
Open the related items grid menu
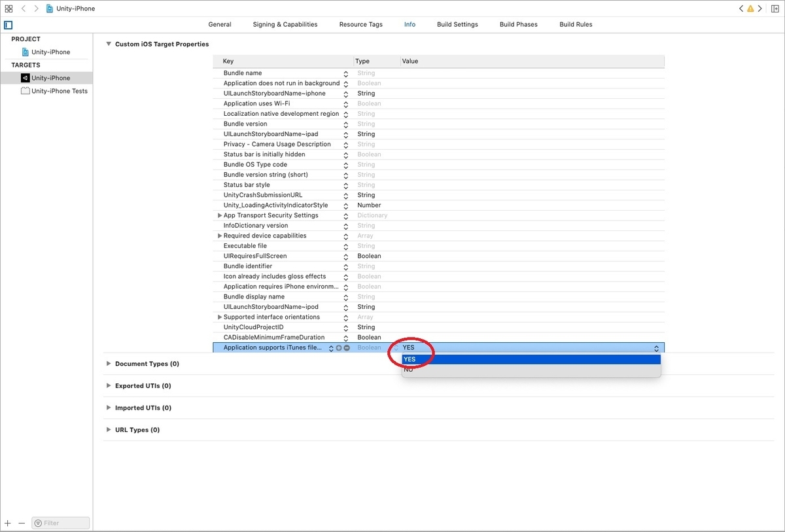[9, 9]
